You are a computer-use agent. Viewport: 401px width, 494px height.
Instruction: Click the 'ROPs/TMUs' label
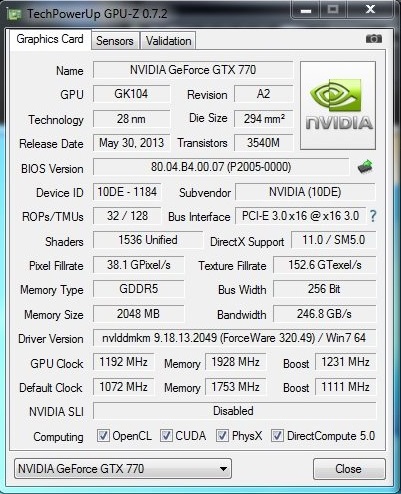pos(53,217)
